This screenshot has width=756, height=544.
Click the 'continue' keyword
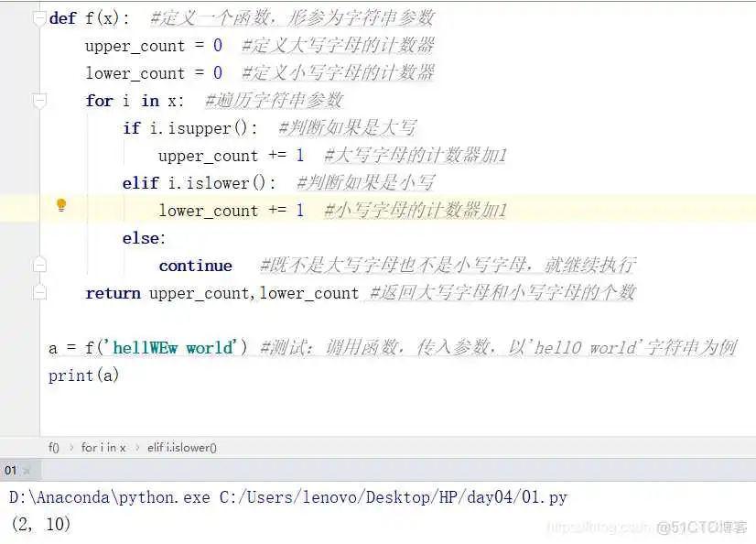[196, 266]
